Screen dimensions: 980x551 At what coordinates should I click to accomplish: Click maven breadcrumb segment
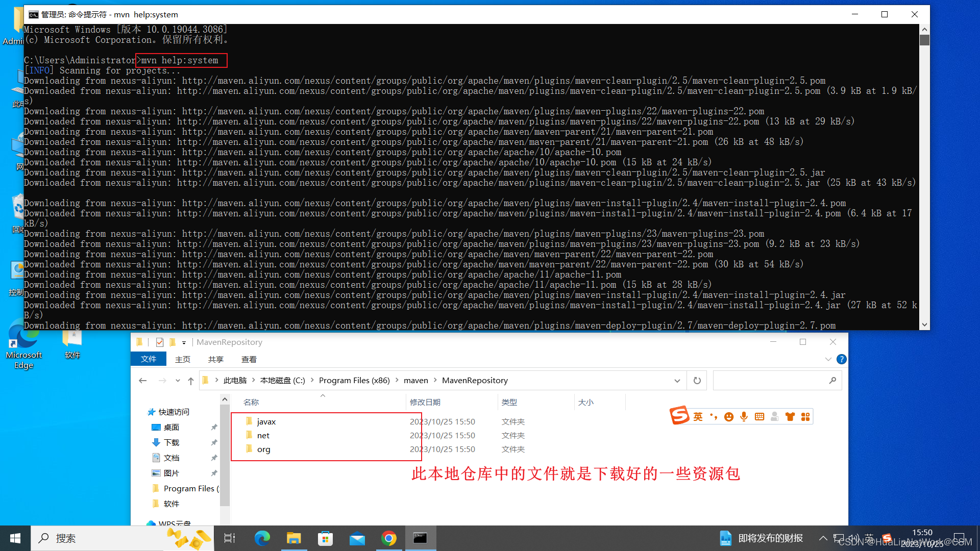[x=416, y=381]
